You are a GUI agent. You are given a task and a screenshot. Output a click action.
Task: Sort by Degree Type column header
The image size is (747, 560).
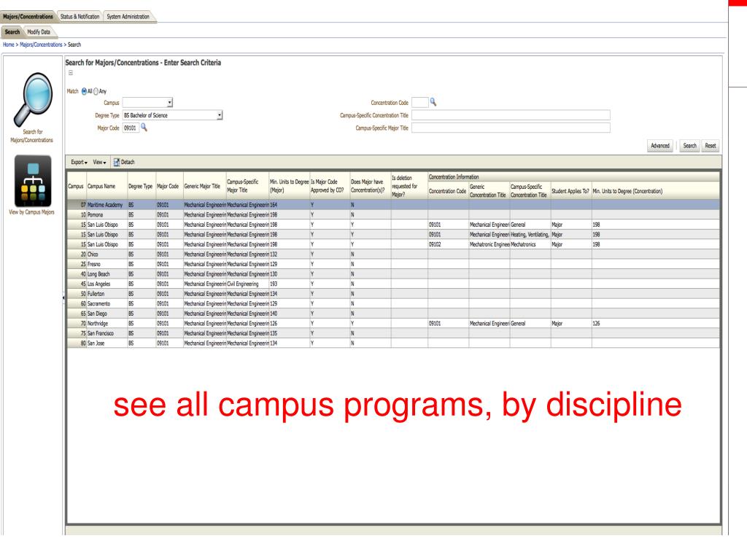[x=141, y=186]
